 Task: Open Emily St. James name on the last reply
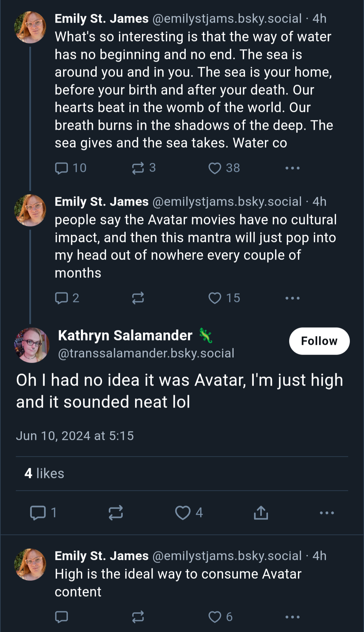tap(101, 556)
